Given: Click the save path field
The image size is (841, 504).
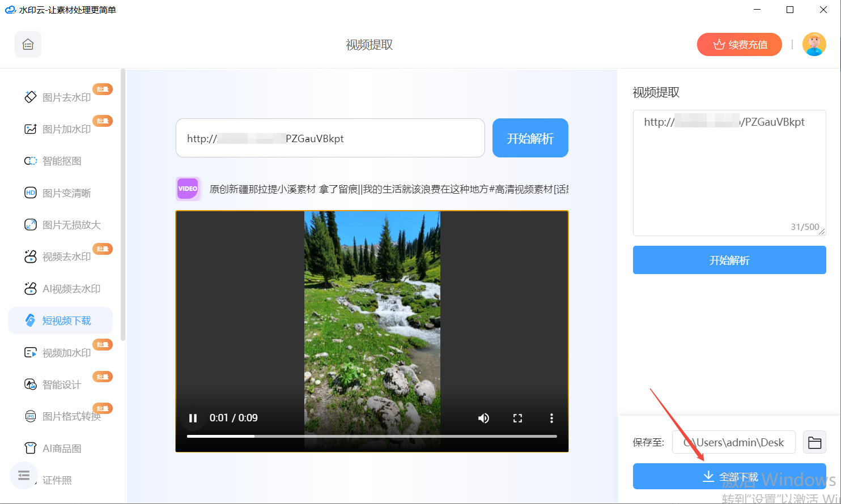Looking at the screenshot, I should [x=734, y=442].
